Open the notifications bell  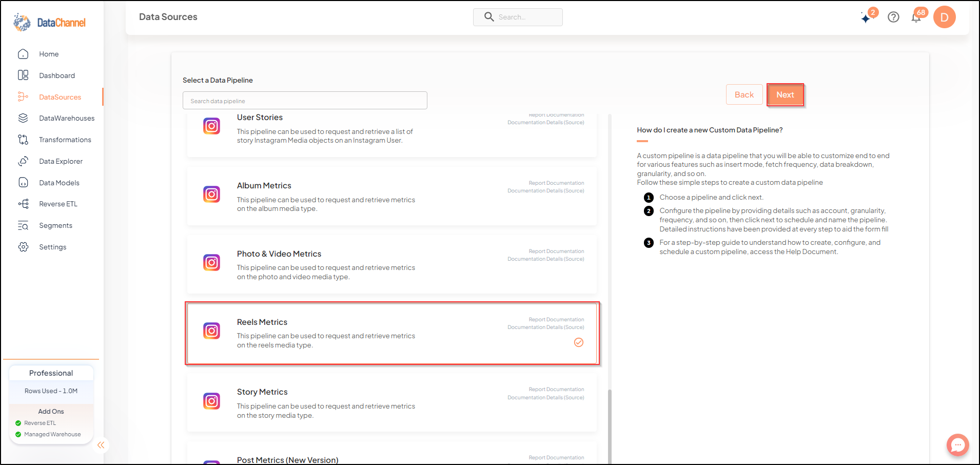pos(916,17)
